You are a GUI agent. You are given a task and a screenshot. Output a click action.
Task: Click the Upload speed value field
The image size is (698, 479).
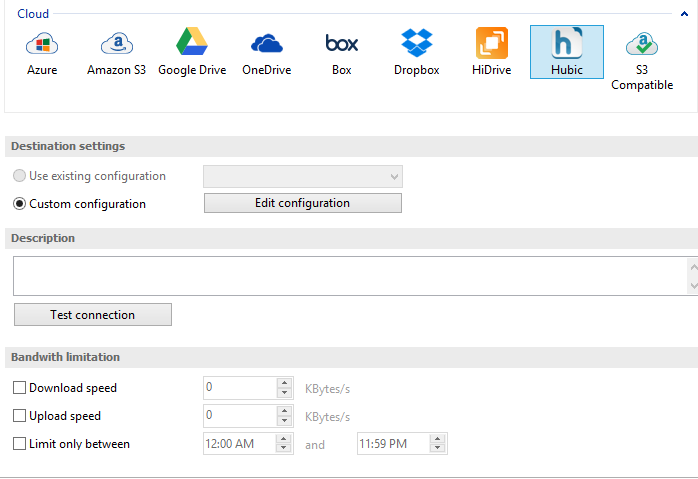pos(240,416)
